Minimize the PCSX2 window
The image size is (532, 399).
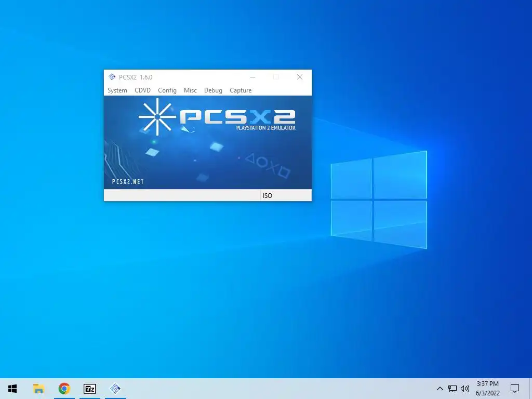point(252,77)
